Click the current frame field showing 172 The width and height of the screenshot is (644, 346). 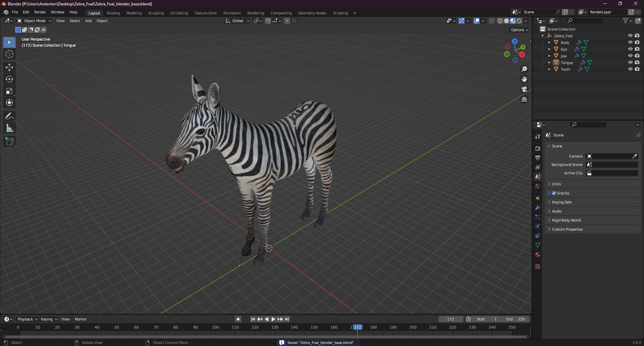click(x=450, y=319)
